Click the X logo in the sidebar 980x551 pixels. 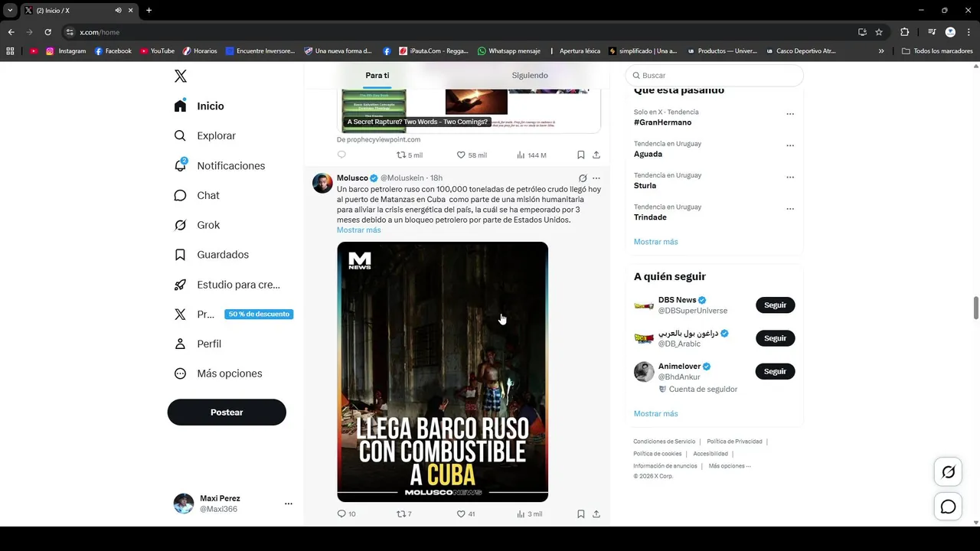tap(180, 76)
